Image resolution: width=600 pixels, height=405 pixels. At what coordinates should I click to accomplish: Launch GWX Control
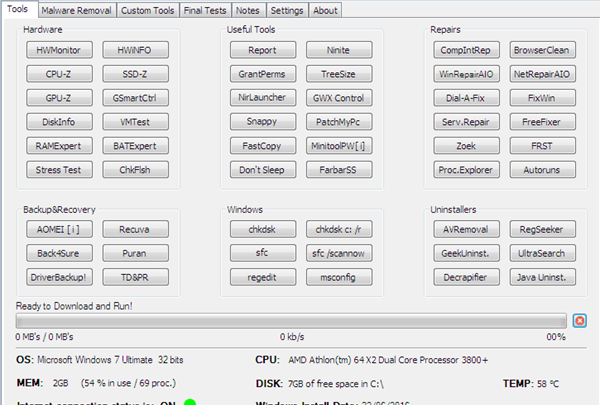coord(339,98)
